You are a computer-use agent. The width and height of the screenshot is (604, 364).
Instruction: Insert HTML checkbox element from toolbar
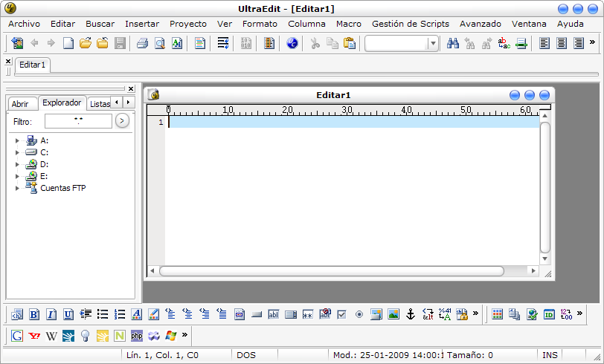(x=341, y=314)
